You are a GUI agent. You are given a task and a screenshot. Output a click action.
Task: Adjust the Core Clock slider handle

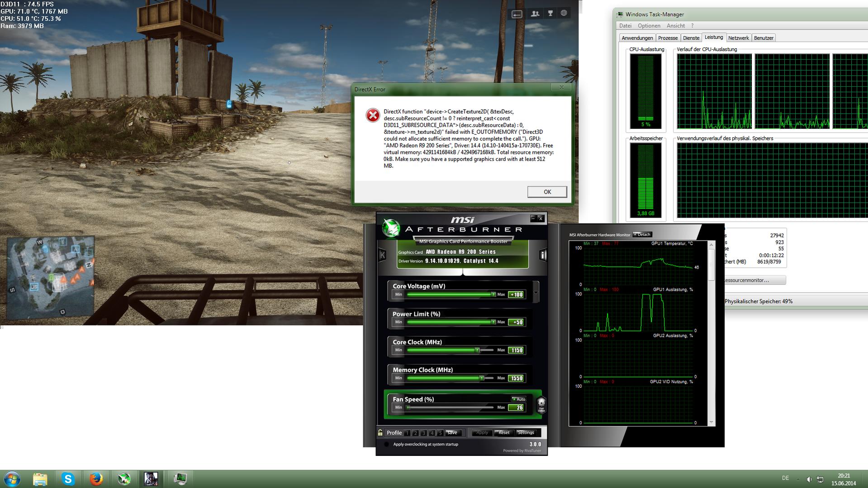(x=477, y=350)
